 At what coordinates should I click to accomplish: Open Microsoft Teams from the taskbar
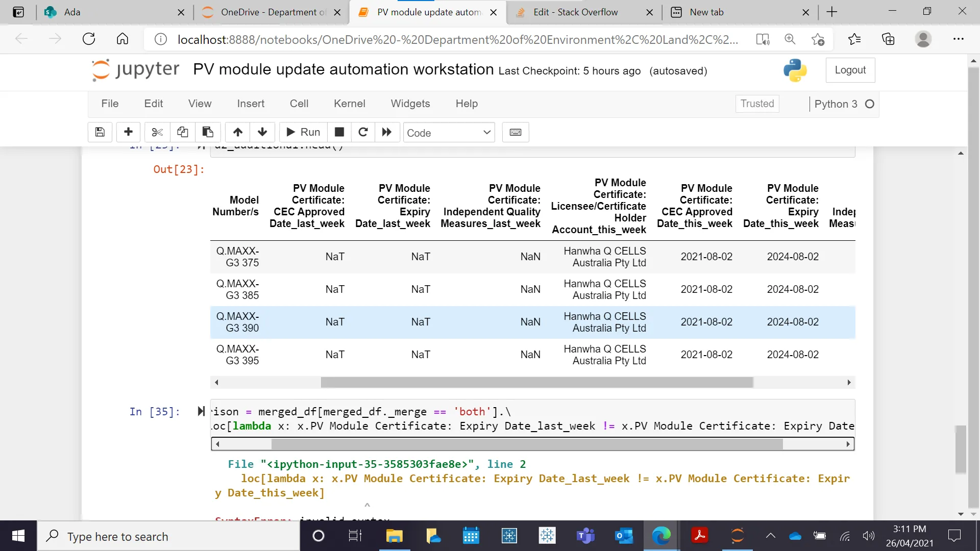585,536
